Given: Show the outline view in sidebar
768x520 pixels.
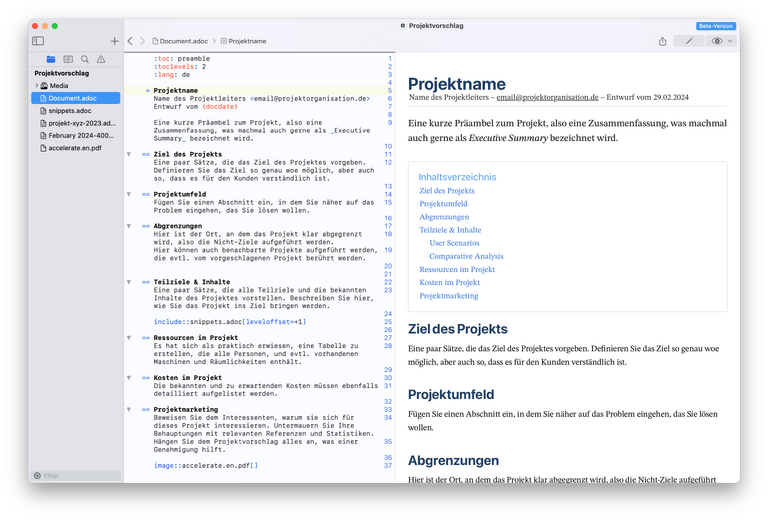Looking at the screenshot, I should (68, 60).
